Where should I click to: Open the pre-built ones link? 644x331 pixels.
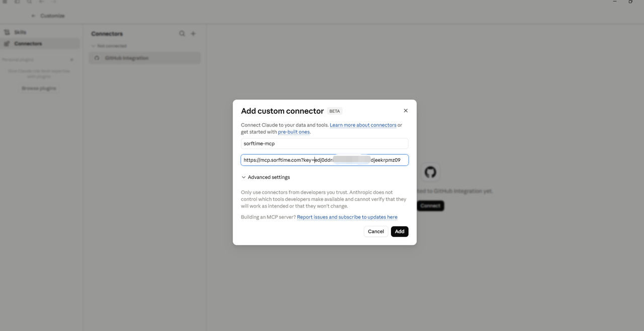pos(294,132)
